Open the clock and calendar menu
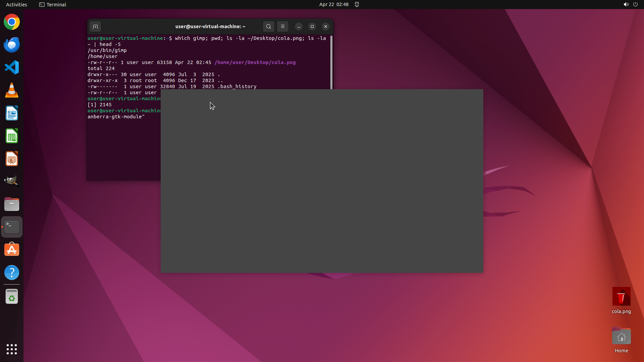Viewport: 644px width, 362px height. pos(334,4)
